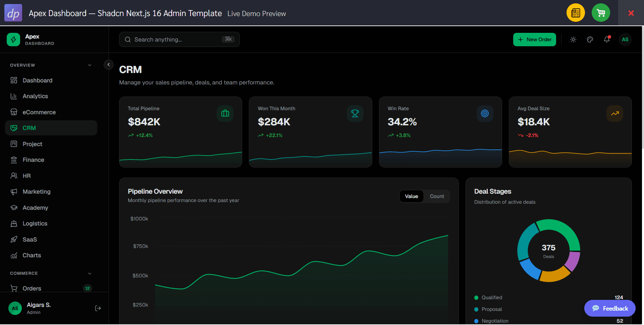This screenshot has height=325, width=644.
Task: Toggle light/dark theme sun icon
Action: point(573,40)
